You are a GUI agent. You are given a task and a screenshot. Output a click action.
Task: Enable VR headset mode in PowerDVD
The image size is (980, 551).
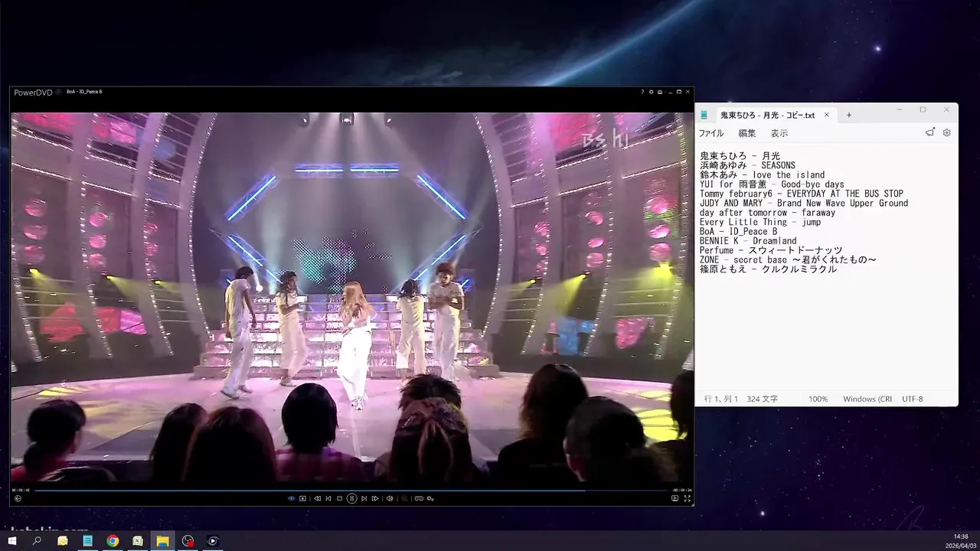[x=419, y=498]
